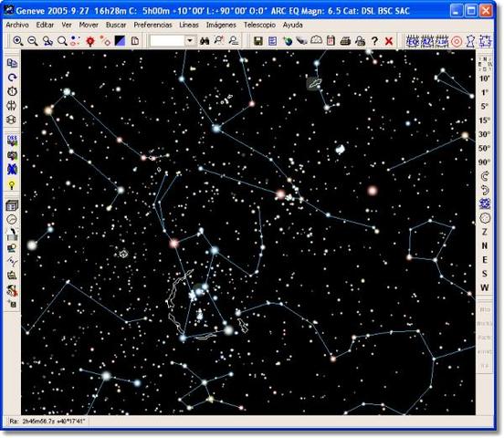Open help with the question mark icon
504x438 pixels.
pyautogui.click(x=374, y=41)
